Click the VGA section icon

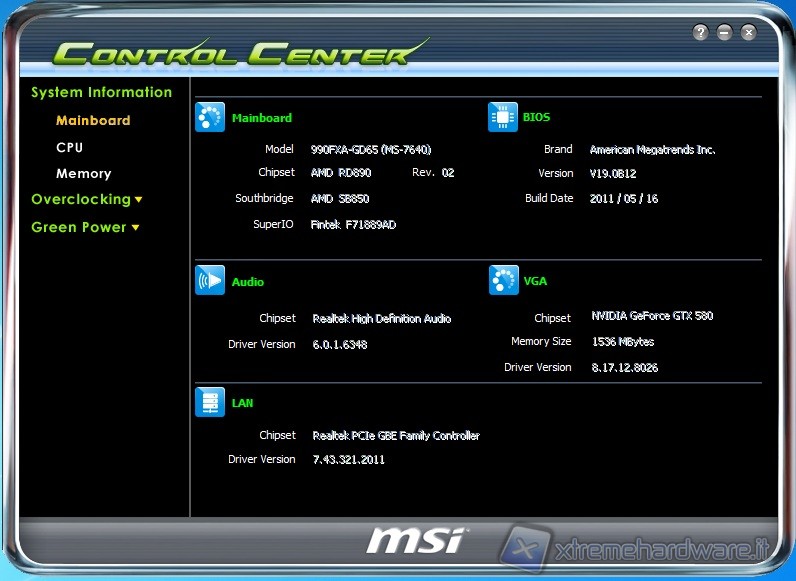pyautogui.click(x=503, y=281)
